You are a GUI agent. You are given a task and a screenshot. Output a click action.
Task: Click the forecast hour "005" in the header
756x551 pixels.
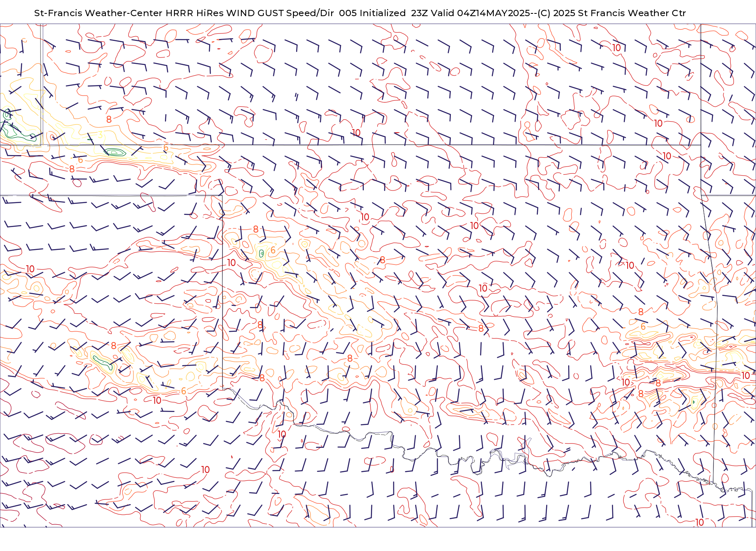(x=348, y=13)
